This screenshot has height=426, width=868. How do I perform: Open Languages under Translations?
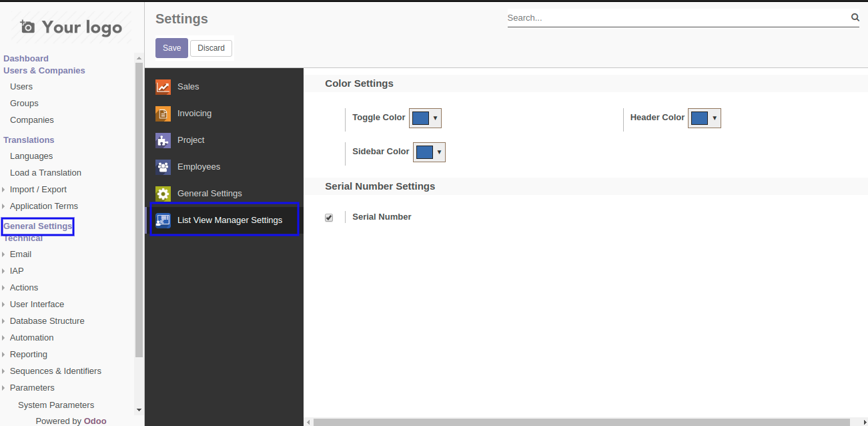(x=31, y=156)
